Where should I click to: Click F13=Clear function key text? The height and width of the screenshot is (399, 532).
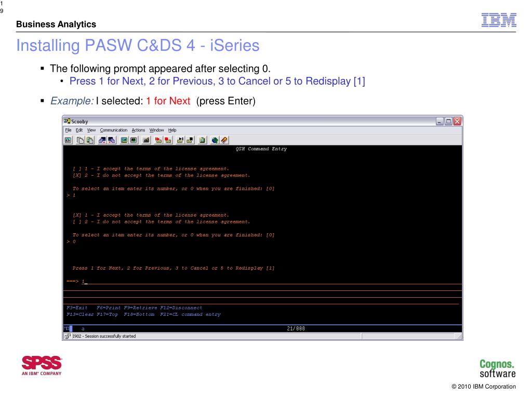tap(80, 314)
